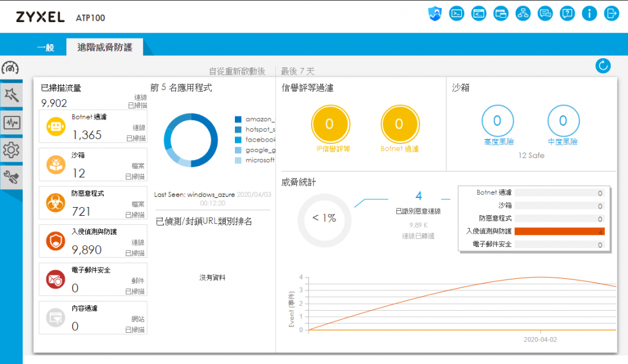The height and width of the screenshot is (364, 628).
Task: Click the Botnet 過濾 count 1,365
Action: (87, 135)
